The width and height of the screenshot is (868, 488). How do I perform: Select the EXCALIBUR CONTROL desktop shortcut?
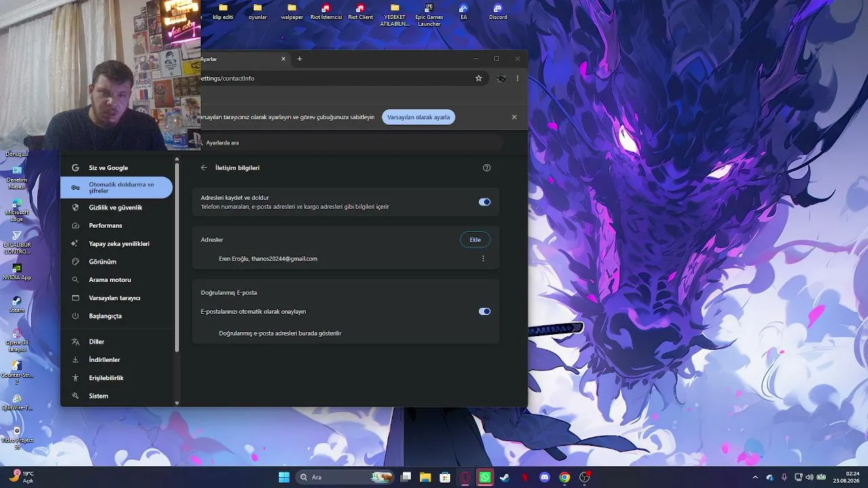pos(17,243)
